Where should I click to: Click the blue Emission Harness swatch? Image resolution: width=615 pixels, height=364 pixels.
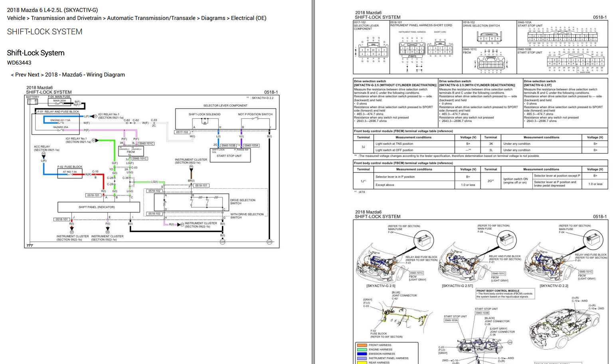point(362,354)
